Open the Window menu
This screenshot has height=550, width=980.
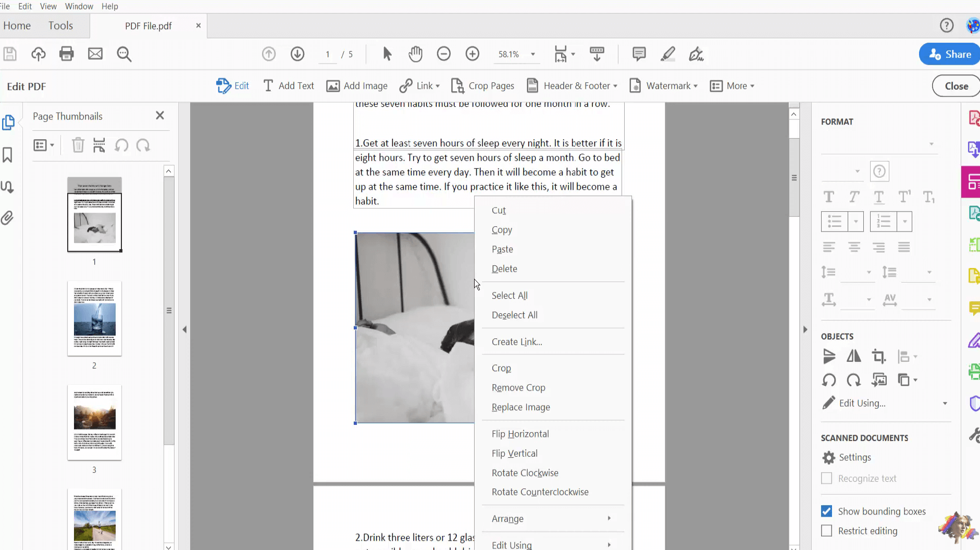79,6
